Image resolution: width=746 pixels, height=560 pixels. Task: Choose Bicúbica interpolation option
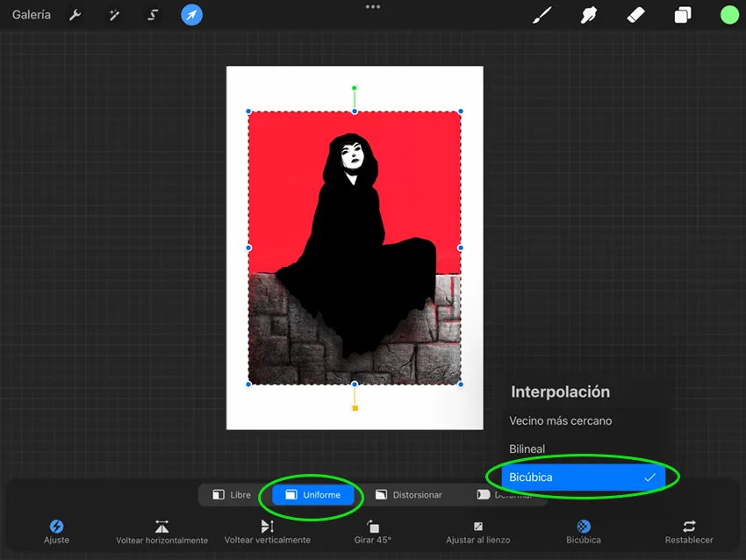point(584,477)
